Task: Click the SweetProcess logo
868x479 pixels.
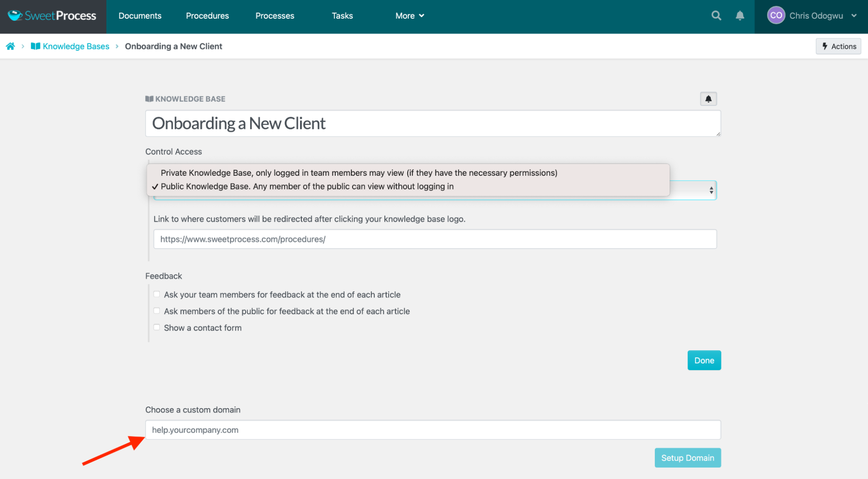Action: (53, 16)
